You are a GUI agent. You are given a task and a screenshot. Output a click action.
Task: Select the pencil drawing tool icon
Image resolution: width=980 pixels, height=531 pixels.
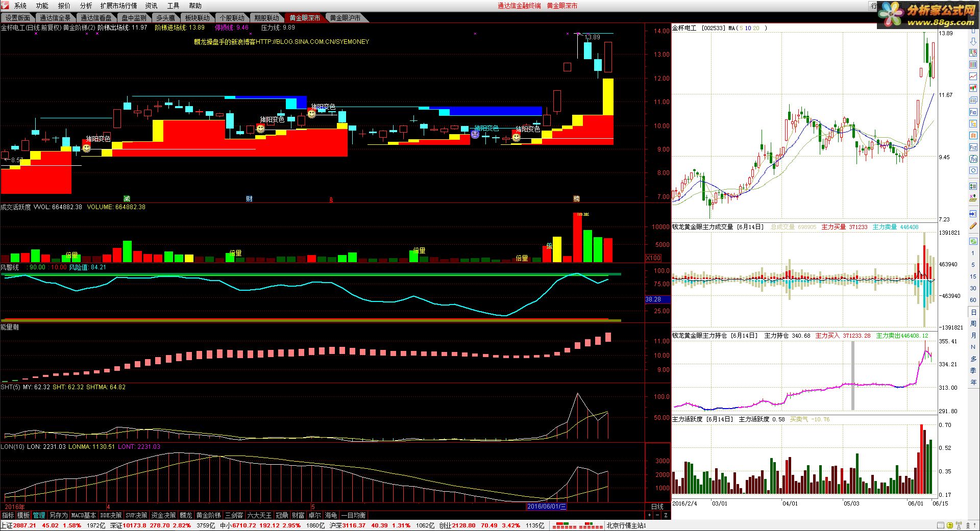[973, 225]
